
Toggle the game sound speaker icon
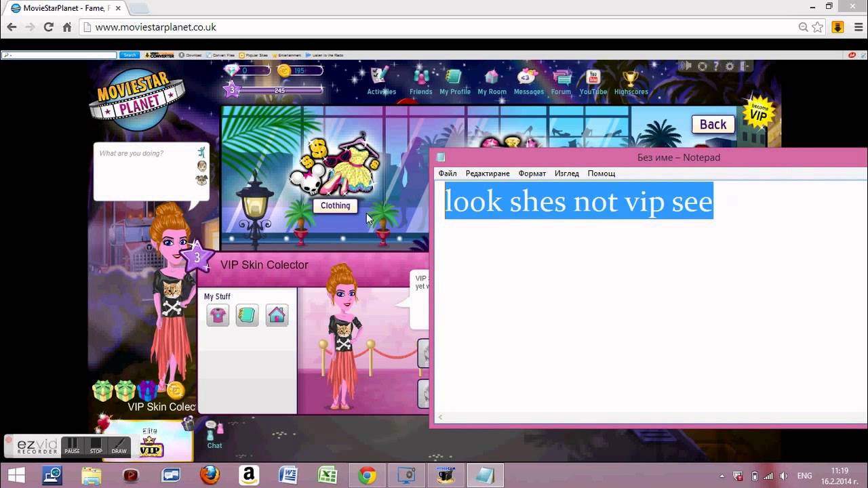coord(686,66)
